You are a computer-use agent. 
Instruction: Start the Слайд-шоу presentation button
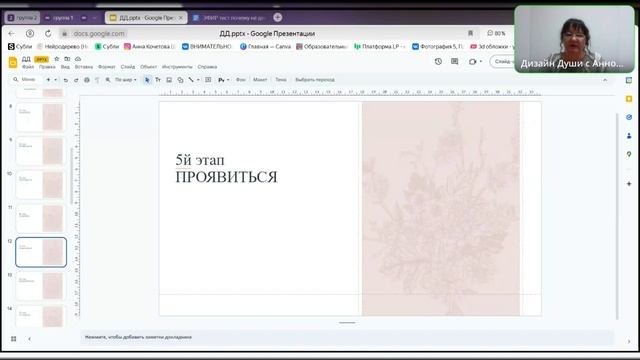[x=502, y=62]
